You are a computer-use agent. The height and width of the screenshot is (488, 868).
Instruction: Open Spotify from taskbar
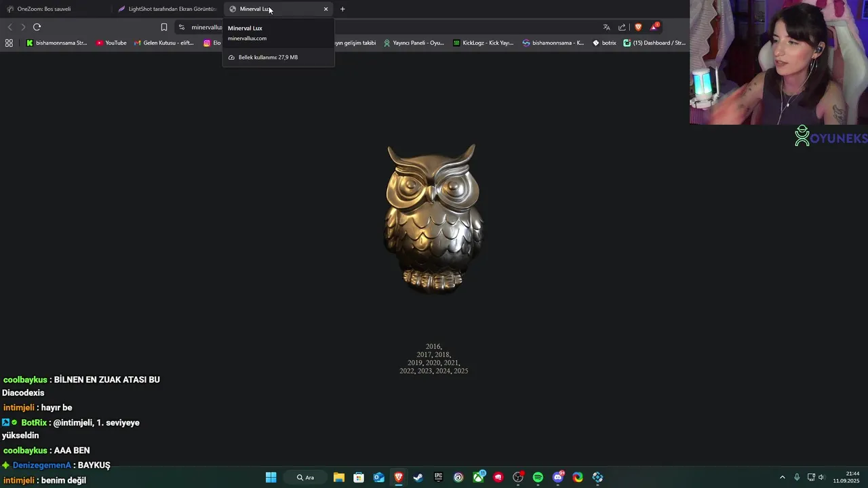(538, 477)
